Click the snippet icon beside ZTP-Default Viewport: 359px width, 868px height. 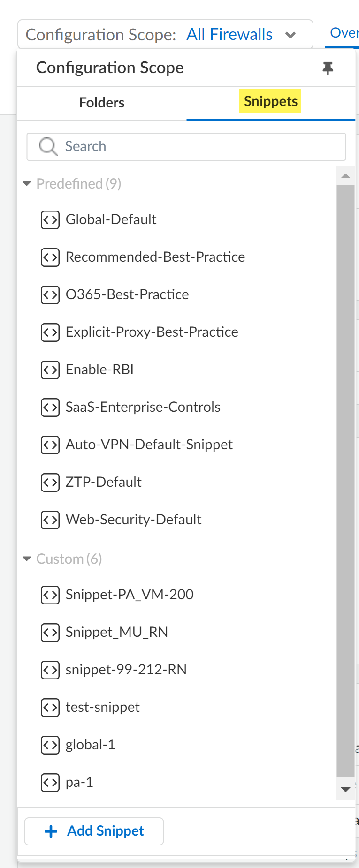(50, 482)
